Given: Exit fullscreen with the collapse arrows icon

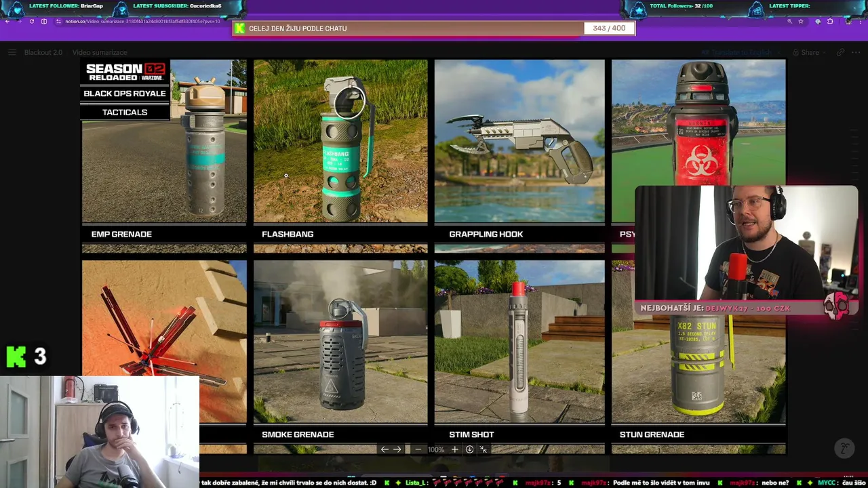Looking at the screenshot, I should [x=483, y=449].
